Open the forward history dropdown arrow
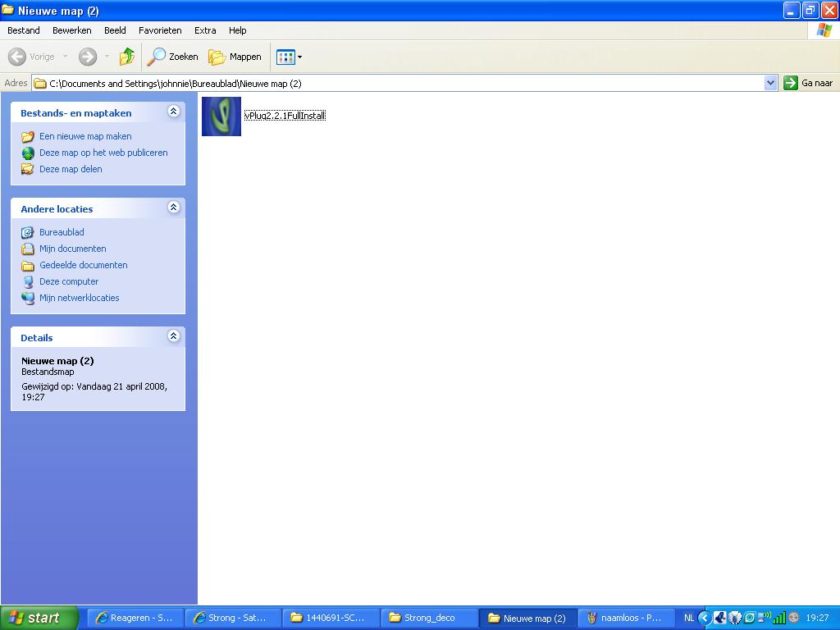This screenshot has height=630, width=840. (x=107, y=57)
